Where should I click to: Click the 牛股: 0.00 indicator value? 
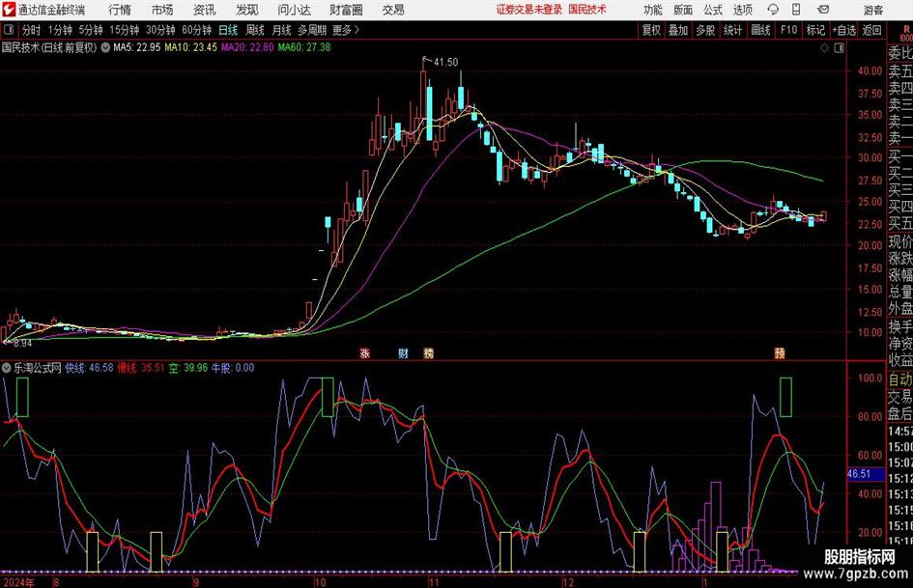tap(232, 368)
